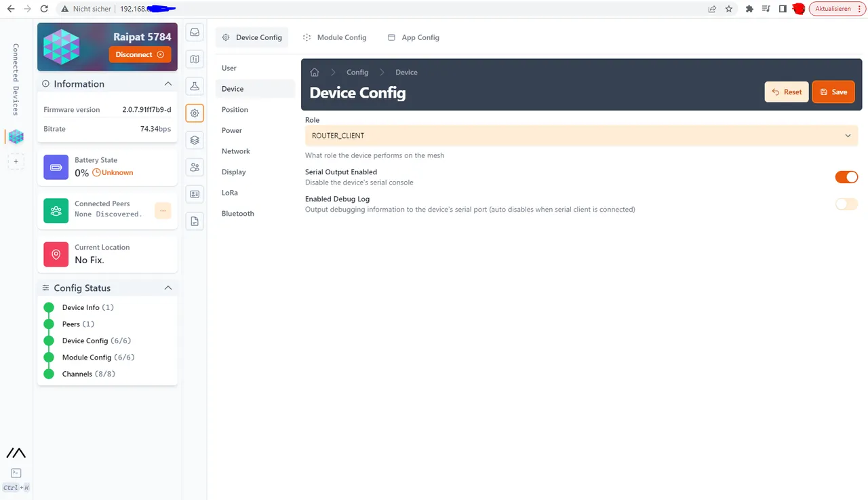Open the Position settings section
Image resolution: width=868 pixels, height=500 pixels.
coord(255,109)
